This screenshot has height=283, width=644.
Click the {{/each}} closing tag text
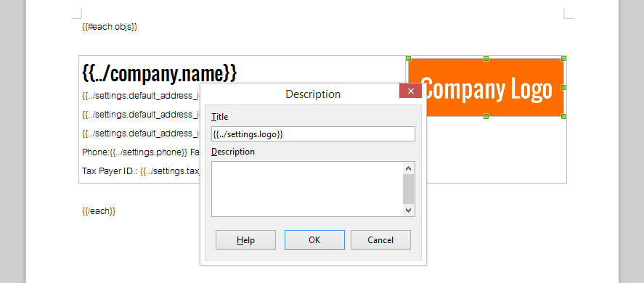tap(99, 211)
